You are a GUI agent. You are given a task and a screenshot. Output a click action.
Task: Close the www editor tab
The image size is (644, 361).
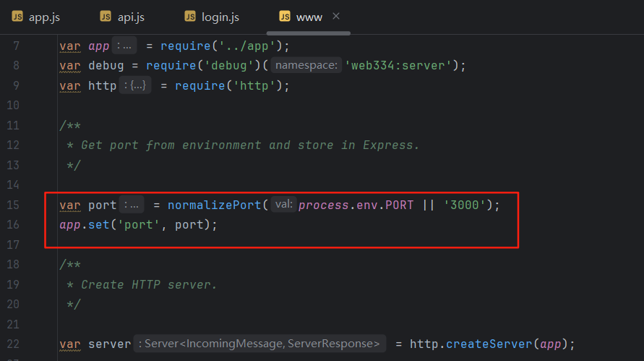click(336, 16)
